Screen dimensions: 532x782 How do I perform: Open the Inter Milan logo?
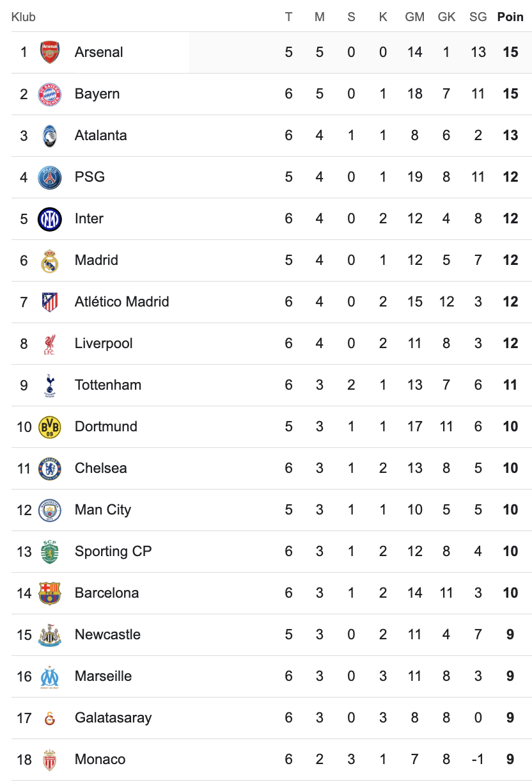pos(50,219)
